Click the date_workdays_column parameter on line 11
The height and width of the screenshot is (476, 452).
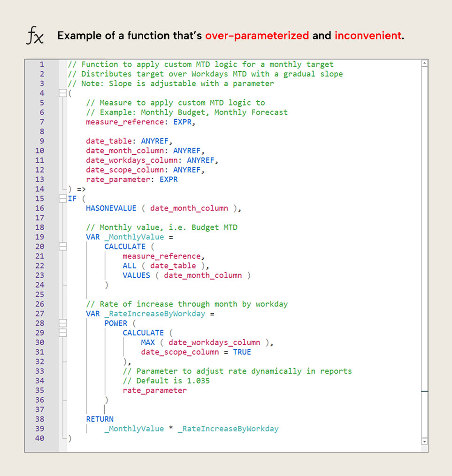pyautogui.click(x=130, y=160)
